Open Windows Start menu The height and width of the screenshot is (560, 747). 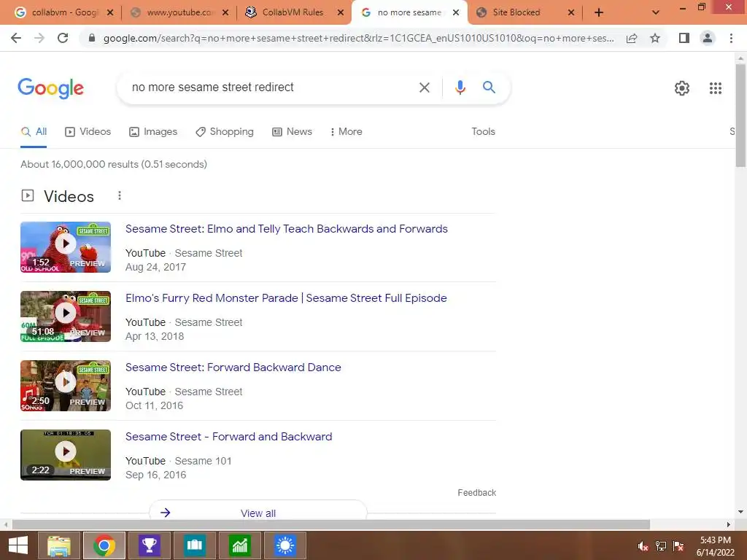[18, 545]
